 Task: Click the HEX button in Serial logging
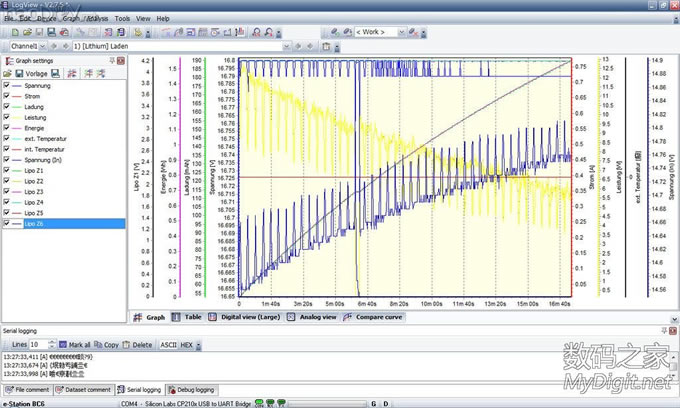pyautogui.click(x=186, y=344)
